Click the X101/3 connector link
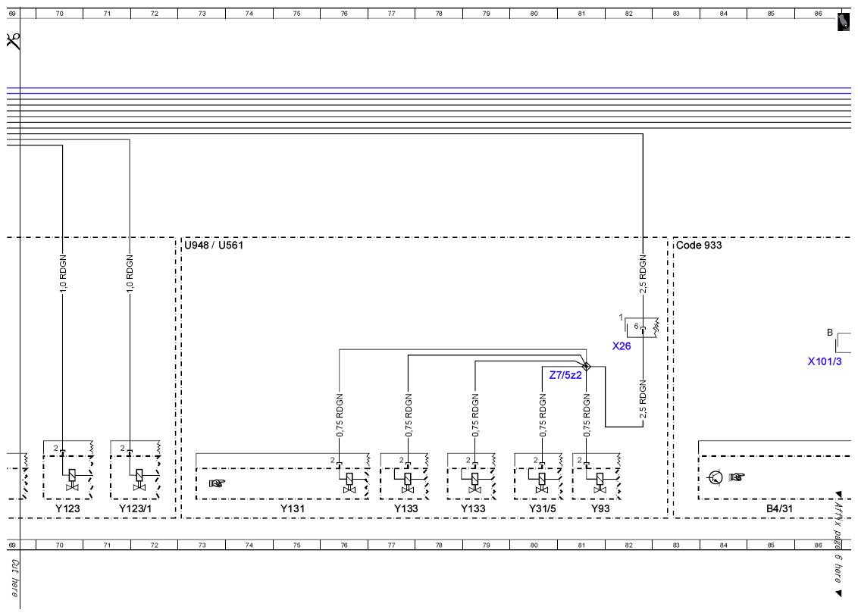Image resolution: width=858 pixels, height=616 pixels. click(825, 361)
